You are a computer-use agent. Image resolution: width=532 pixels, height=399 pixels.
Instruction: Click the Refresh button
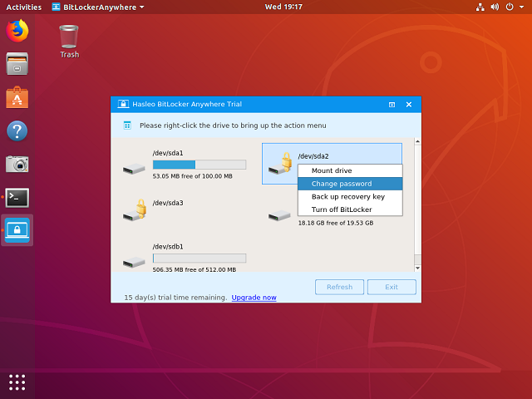click(x=339, y=287)
